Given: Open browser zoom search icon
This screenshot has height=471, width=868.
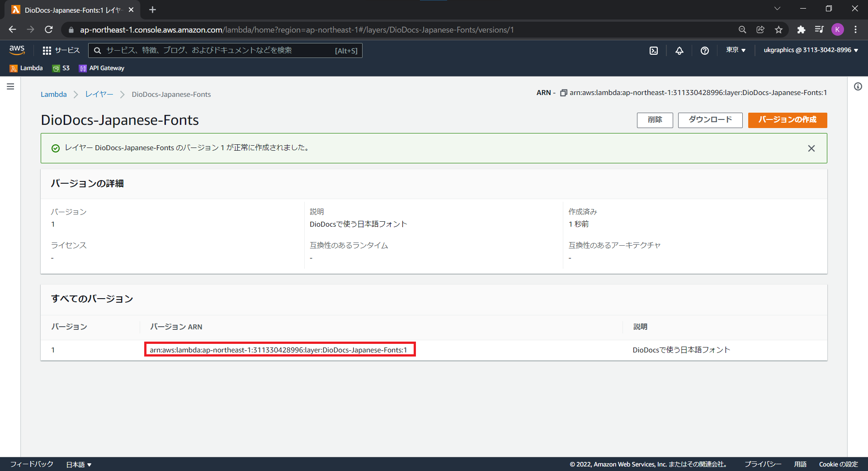Looking at the screenshot, I should point(742,29).
